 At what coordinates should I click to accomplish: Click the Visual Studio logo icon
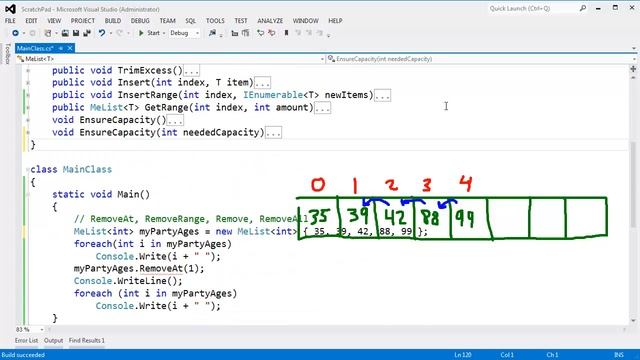click(10, 9)
